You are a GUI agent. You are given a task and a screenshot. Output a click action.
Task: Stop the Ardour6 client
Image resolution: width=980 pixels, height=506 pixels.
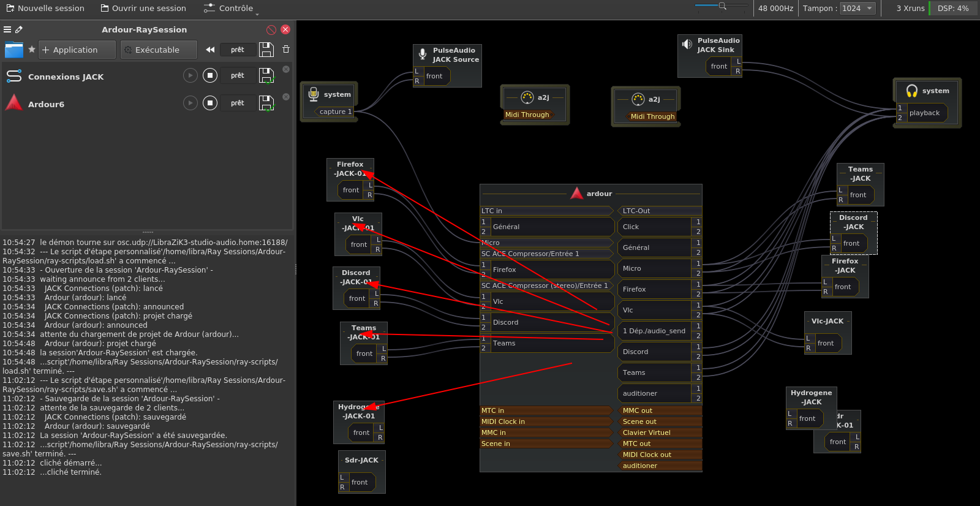210,103
